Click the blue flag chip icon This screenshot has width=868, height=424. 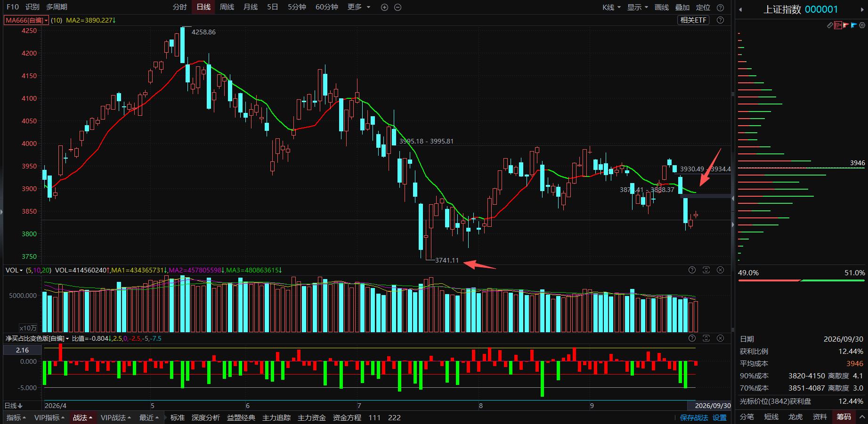click(x=853, y=25)
